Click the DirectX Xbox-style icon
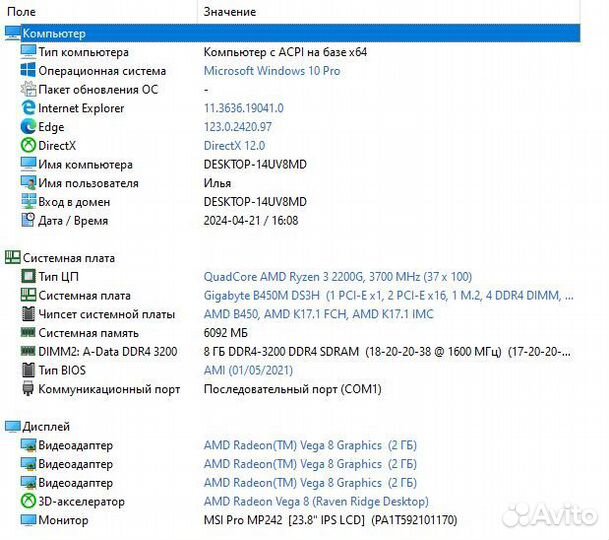 tap(28, 146)
